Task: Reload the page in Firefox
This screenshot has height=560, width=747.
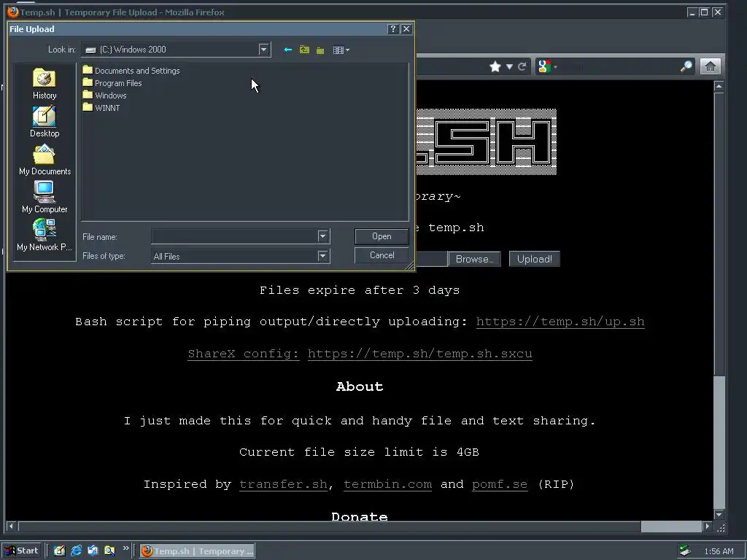Action: 522,66
